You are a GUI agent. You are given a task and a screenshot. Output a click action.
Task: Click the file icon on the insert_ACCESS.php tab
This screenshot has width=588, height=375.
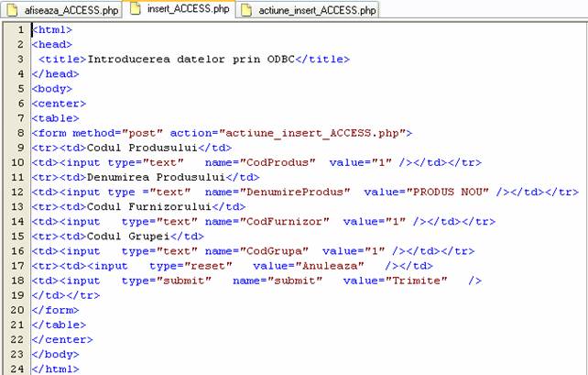pyautogui.click(x=136, y=10)
